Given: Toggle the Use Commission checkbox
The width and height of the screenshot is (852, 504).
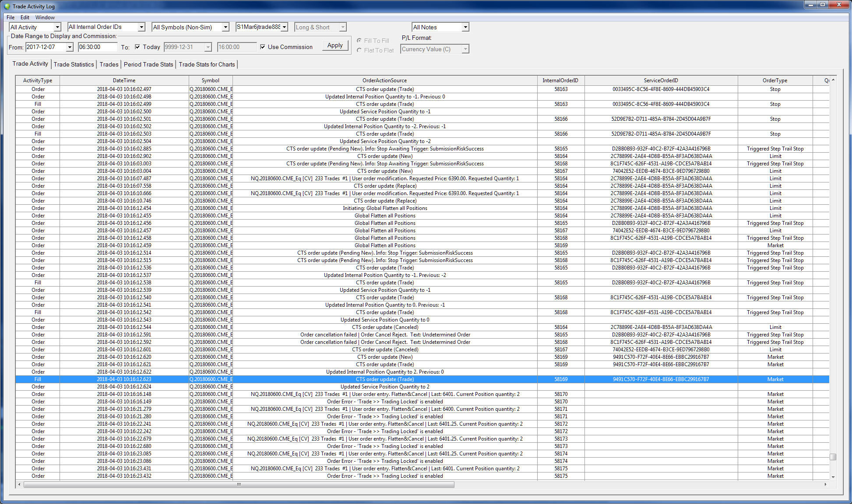Looking at the screenshot, I should pyautogui.click(x=263, y=47).
